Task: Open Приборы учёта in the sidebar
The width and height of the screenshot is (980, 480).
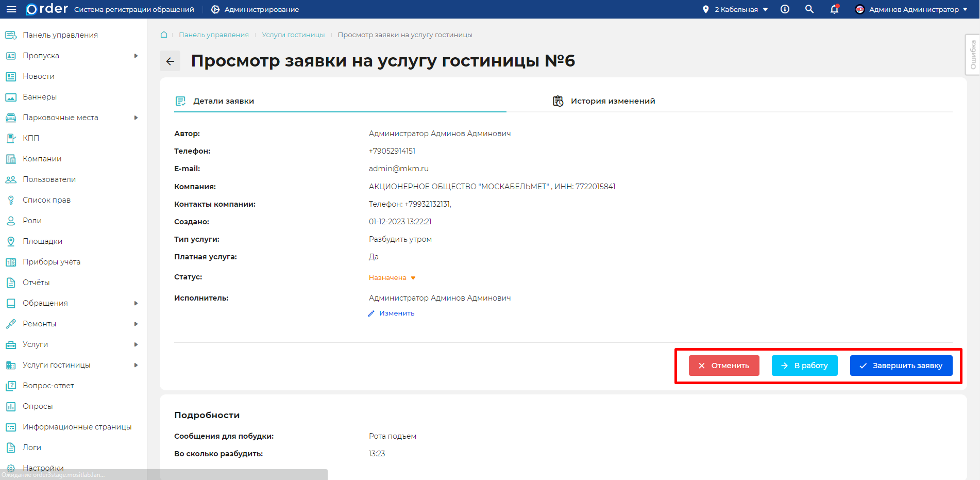Action: (52, 261)
